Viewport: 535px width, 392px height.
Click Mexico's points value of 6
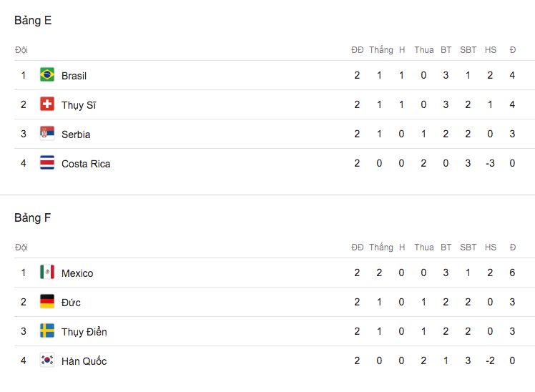click(512, 273)
